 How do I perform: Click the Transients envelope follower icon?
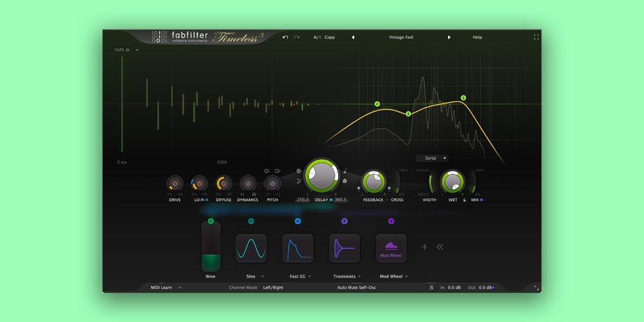point(345,248)
